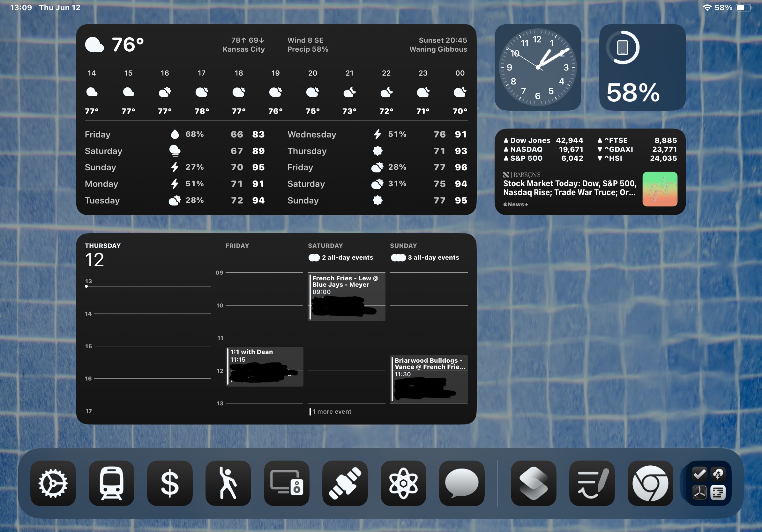Viewport: 762px width, 532px height.
Task: Launch the dollar sign finance app
Action: click(170, 483)
